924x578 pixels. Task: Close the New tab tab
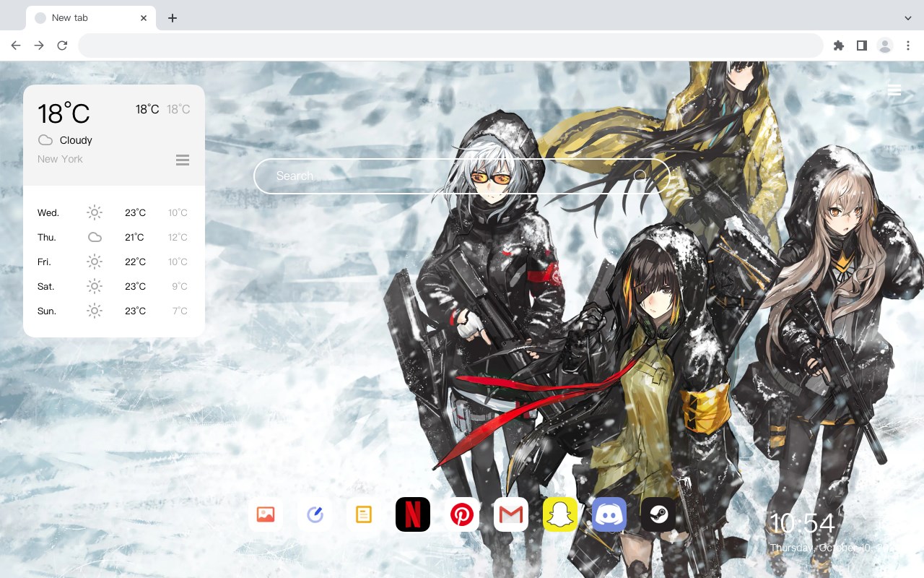pyautogui.click(x=144, y=18)
